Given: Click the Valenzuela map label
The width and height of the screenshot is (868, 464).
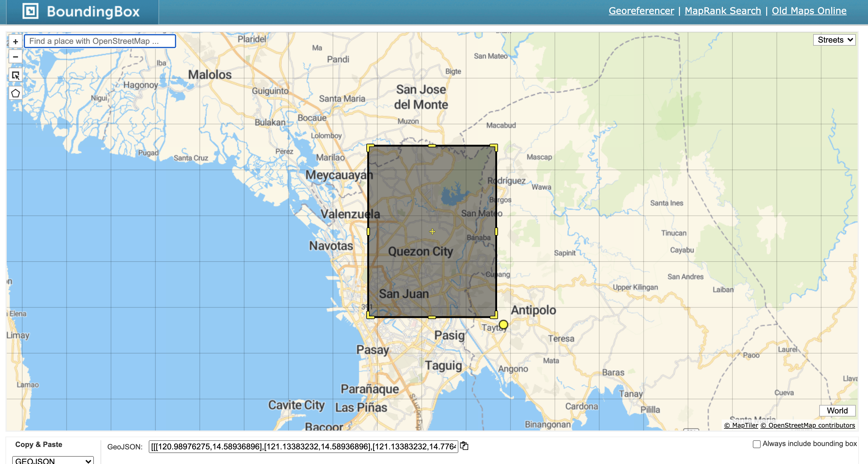Looking at the screenshot, I should click(350, 214).
